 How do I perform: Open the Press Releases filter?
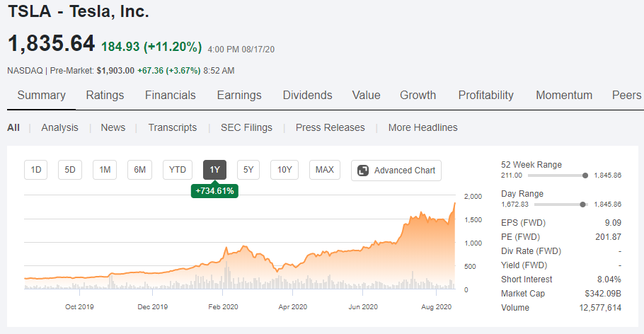coord(330,128)
